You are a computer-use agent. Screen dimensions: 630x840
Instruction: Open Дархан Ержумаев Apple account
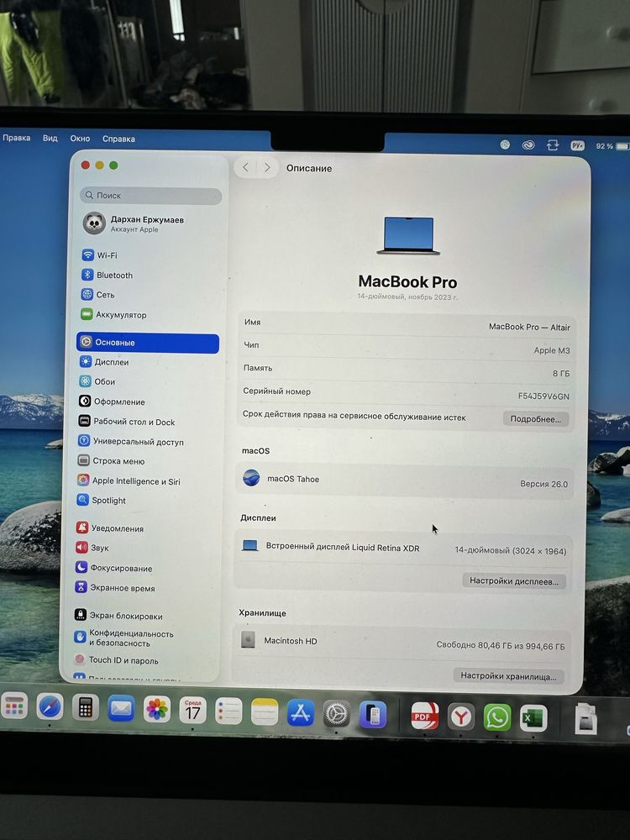134,223
